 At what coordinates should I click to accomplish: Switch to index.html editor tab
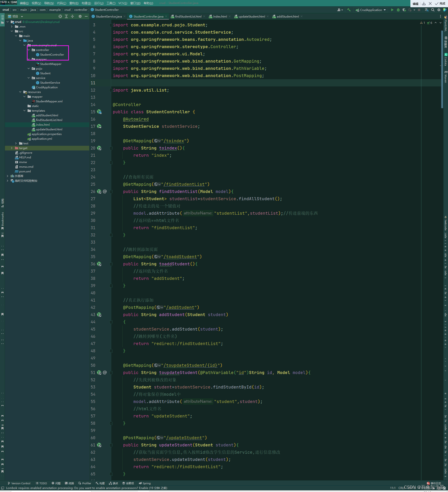tap(220, 16)
